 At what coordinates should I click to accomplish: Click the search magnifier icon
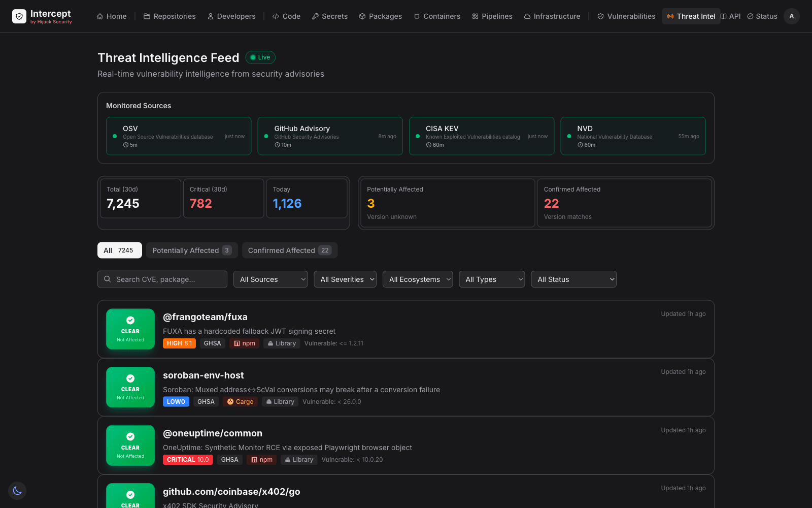[107, 279]
